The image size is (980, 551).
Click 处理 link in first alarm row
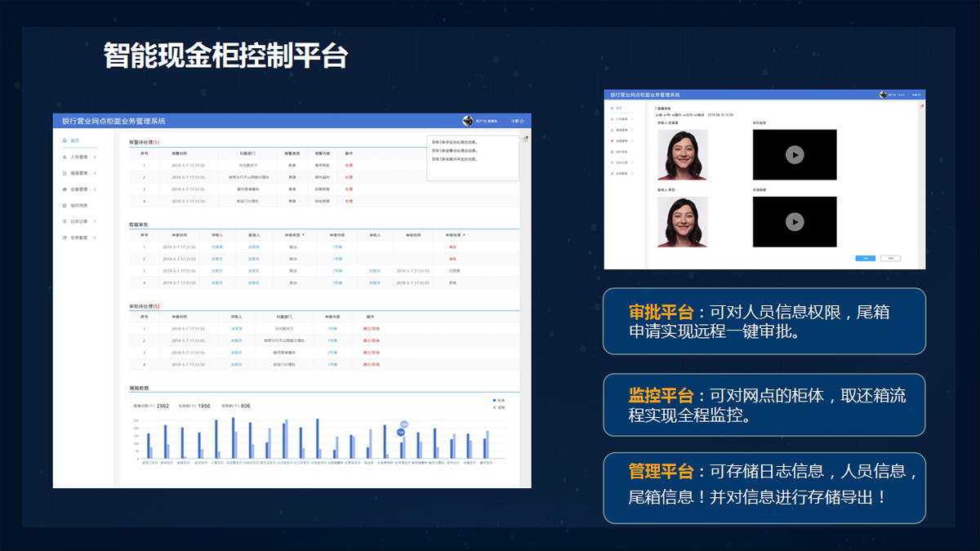(349, 165)
